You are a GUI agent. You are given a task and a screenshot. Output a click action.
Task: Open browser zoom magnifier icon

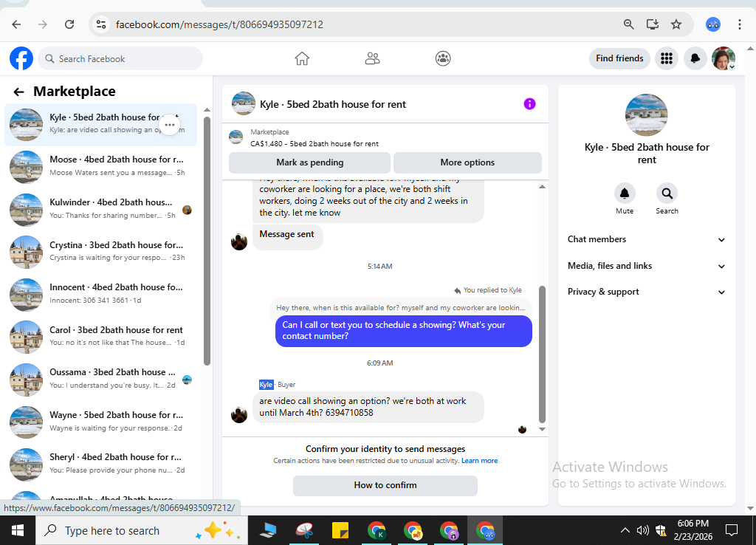coord(628,24)
